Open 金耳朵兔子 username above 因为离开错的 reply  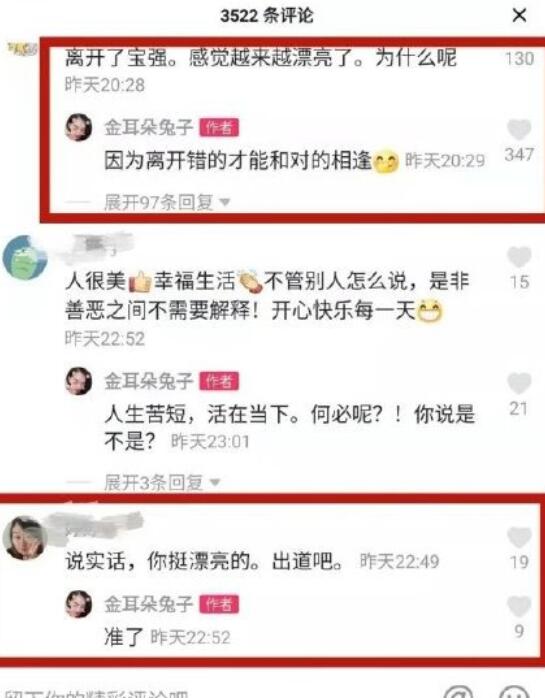(148, 128)
